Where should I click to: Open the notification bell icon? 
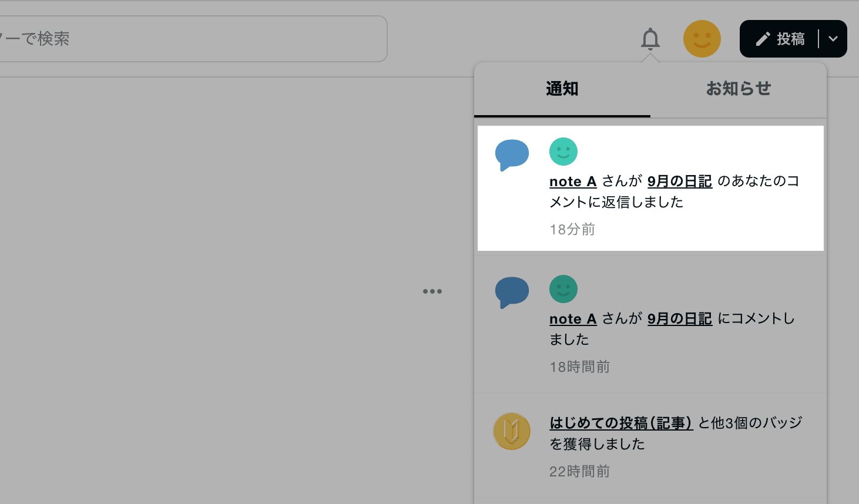click(649, 39)
